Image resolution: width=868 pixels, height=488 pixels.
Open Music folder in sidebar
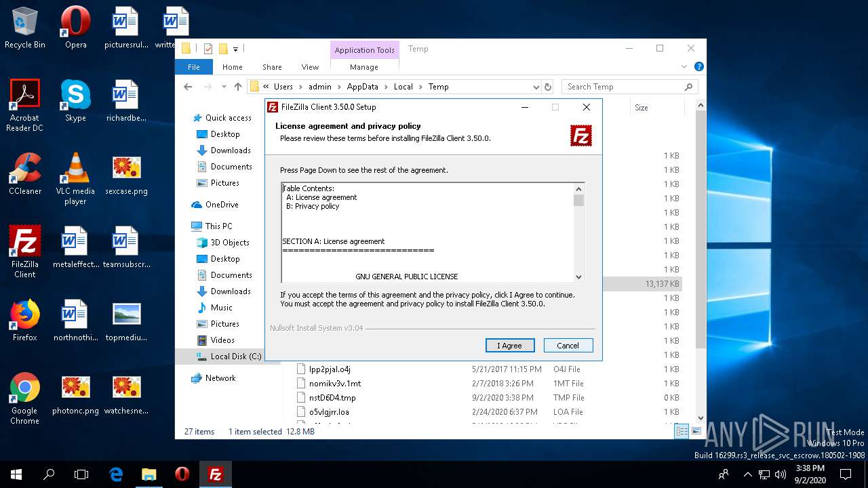tap(221, 308)
